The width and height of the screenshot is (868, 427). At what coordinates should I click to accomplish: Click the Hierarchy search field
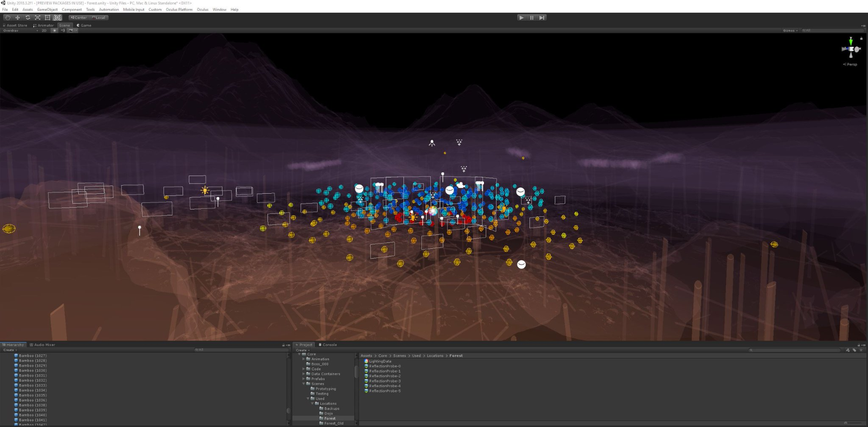tap(240, 350)
